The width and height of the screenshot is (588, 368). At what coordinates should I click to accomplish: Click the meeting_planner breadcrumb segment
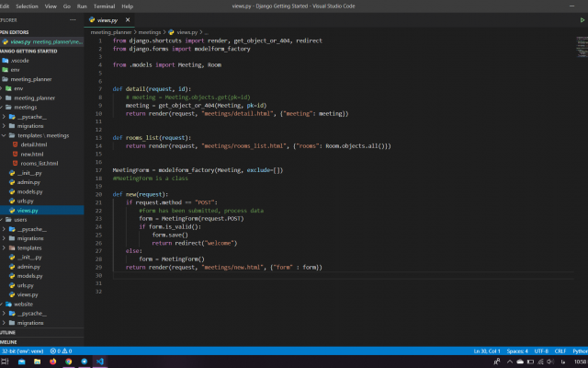(x=111, y=32)
